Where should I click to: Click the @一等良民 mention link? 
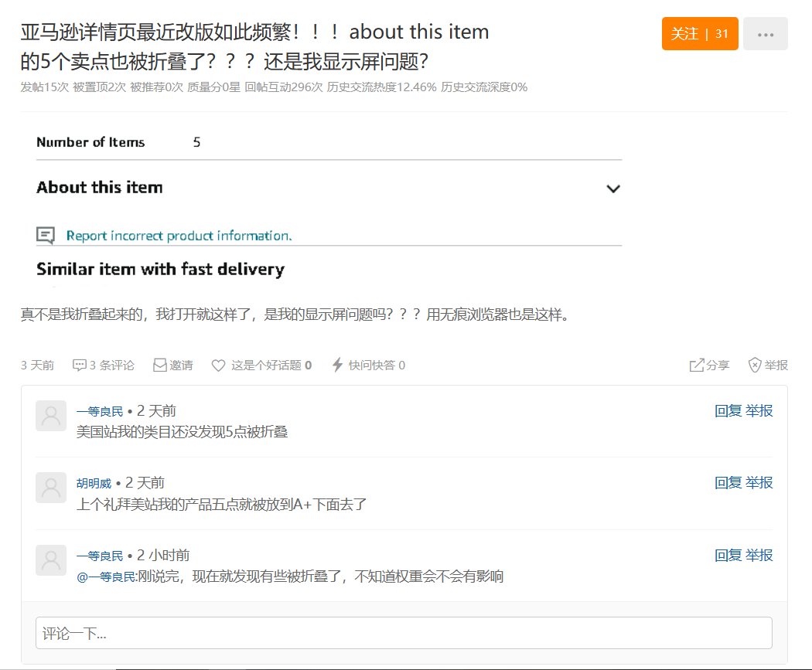pos(104,576)
